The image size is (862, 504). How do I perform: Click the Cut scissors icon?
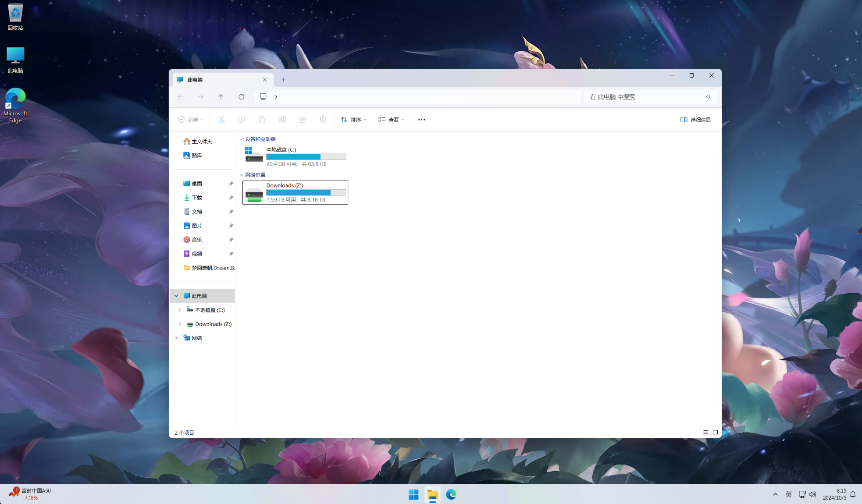point(221,120)
